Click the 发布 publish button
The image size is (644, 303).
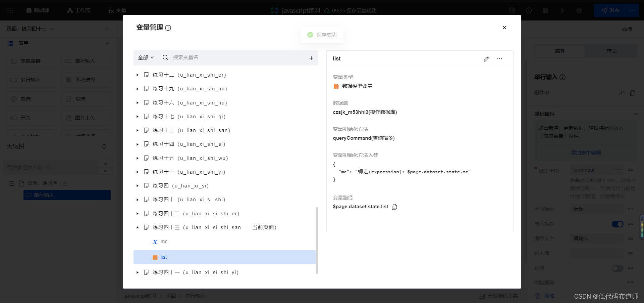(611, 10)
